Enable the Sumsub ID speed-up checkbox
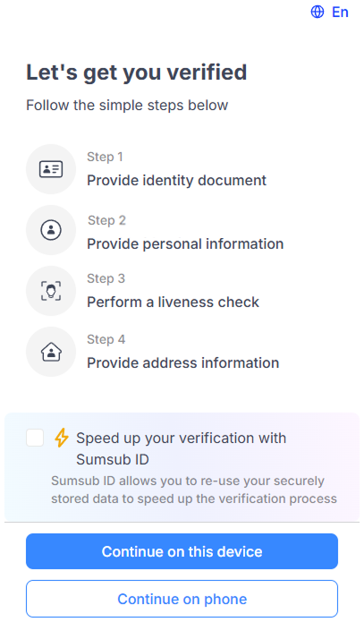 tap(35, 438)
